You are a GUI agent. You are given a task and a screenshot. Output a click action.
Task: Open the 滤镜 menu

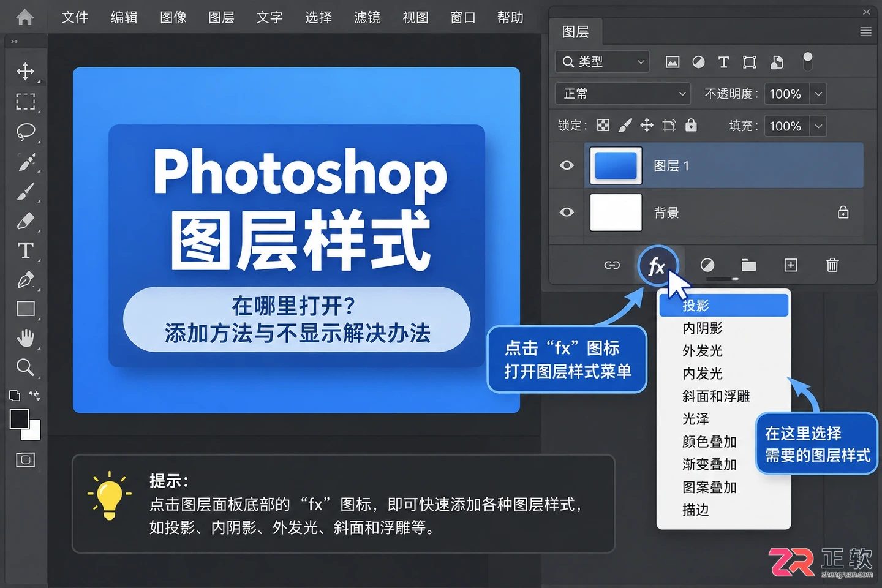pos(367,17)
